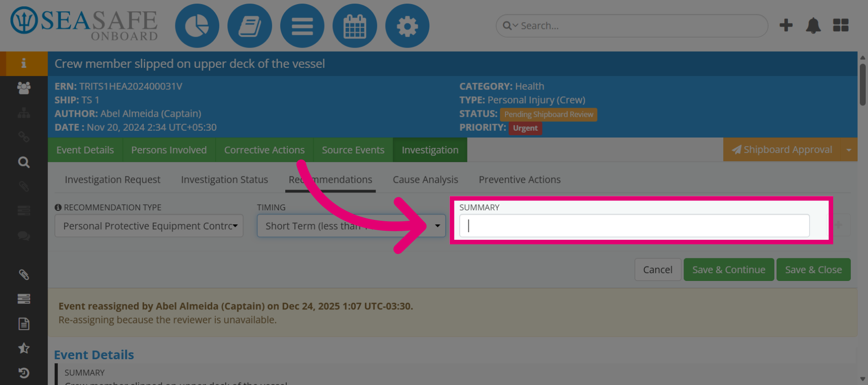868x385 pixels.
Task: Click the Recommendation Type info icon
Action: [58, 207]
